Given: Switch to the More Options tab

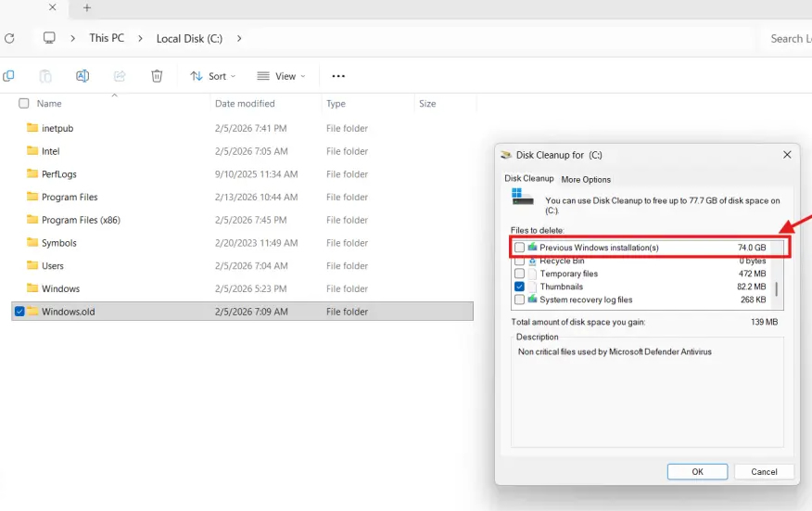Looking at the screenshot, I should 586,179.
